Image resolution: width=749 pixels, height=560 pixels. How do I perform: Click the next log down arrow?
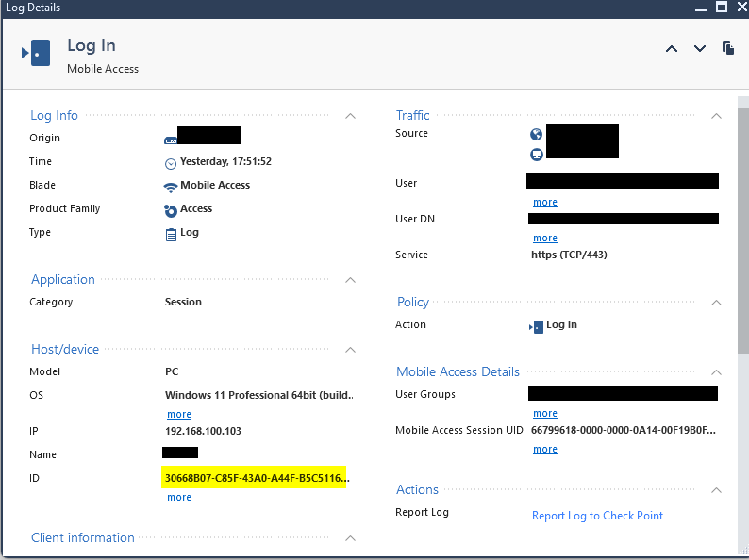click(x=700, y=49)
